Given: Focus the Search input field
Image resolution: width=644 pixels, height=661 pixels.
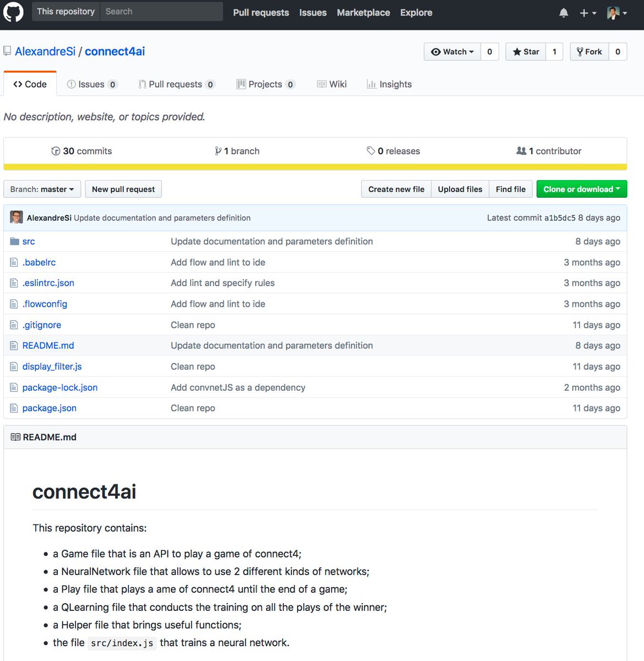Looking at the screenshot, I should coord(161,12).
